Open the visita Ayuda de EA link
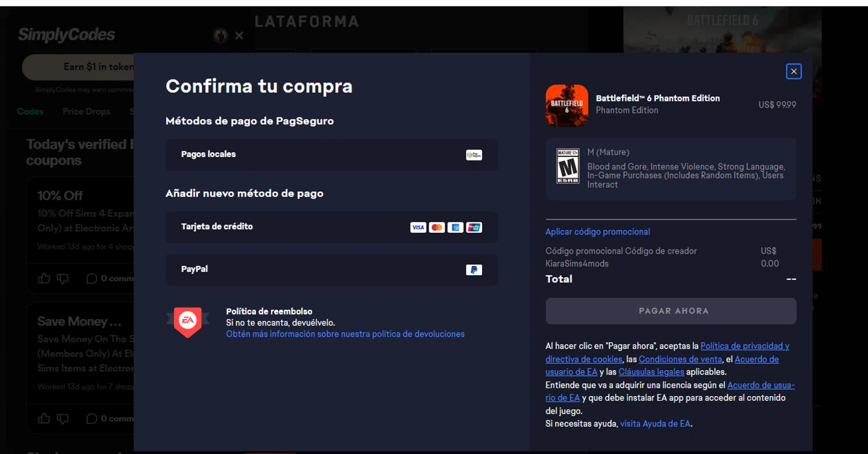 pos(655,424)
